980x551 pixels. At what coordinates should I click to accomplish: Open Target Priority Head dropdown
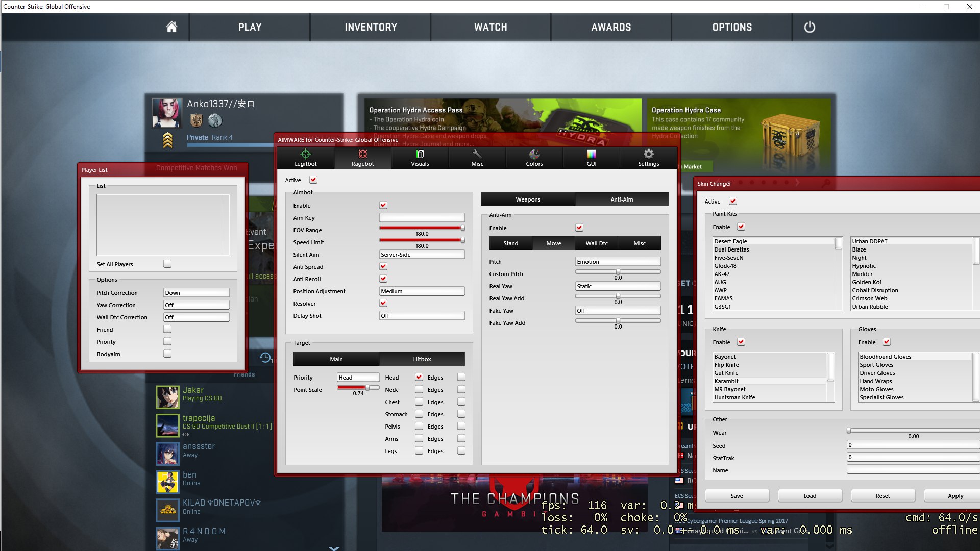(358, 378)
